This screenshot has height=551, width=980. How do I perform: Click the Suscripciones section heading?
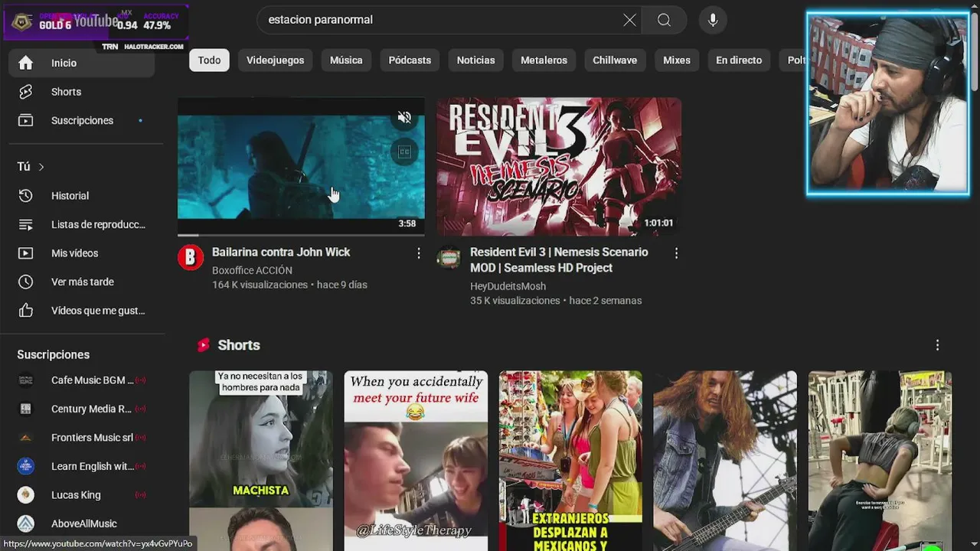tap(54, 355)
